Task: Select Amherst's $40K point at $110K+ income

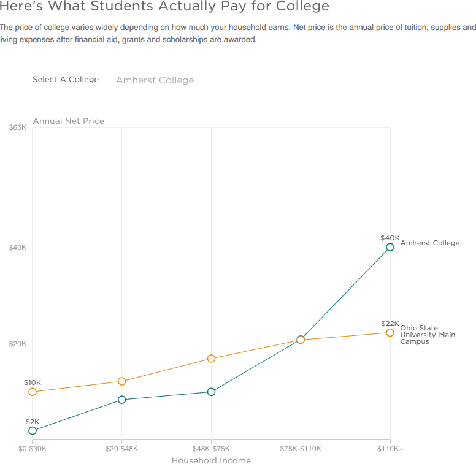Action: point(390,247)
